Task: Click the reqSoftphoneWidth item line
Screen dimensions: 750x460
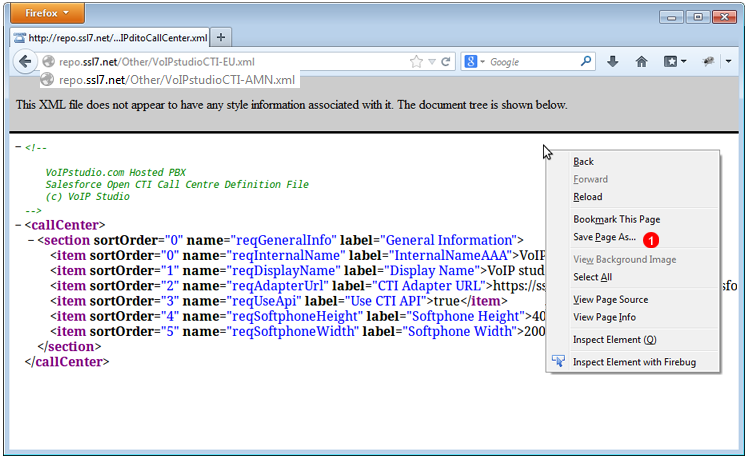Action: point(298,331)
